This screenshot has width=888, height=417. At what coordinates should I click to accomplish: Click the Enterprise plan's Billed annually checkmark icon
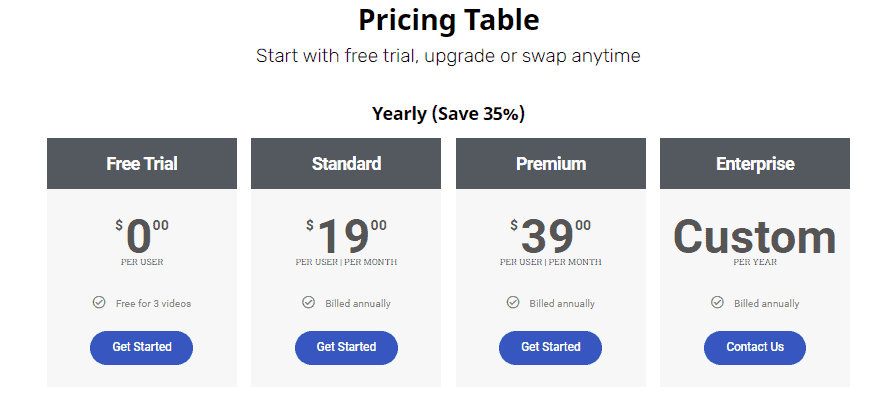pyautogui.click(x=717, y=302)
